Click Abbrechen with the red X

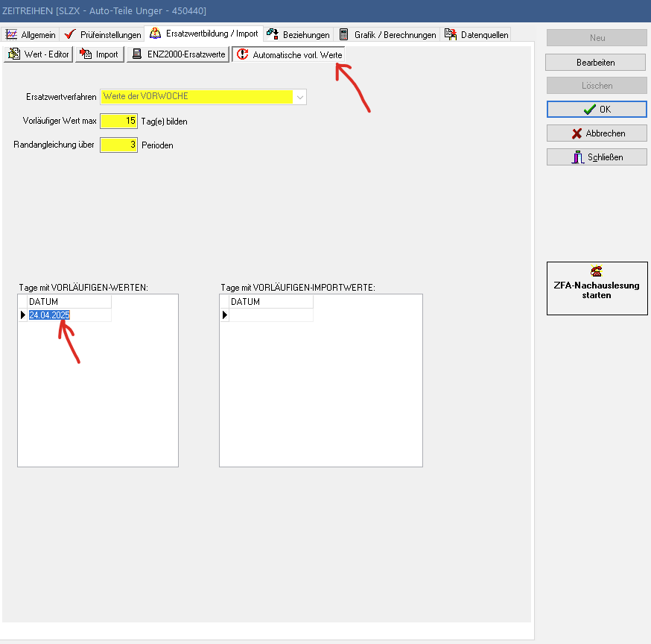pyautogui.click(x=597, y=133)
